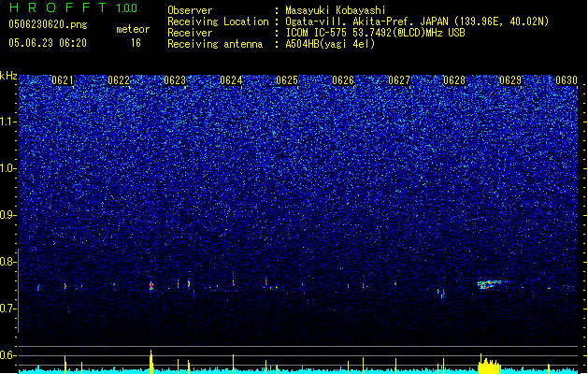Select the antenna value A504HB(yagi 4el)
This screenshot has width=588, height=374.
[x=330, y=44]
